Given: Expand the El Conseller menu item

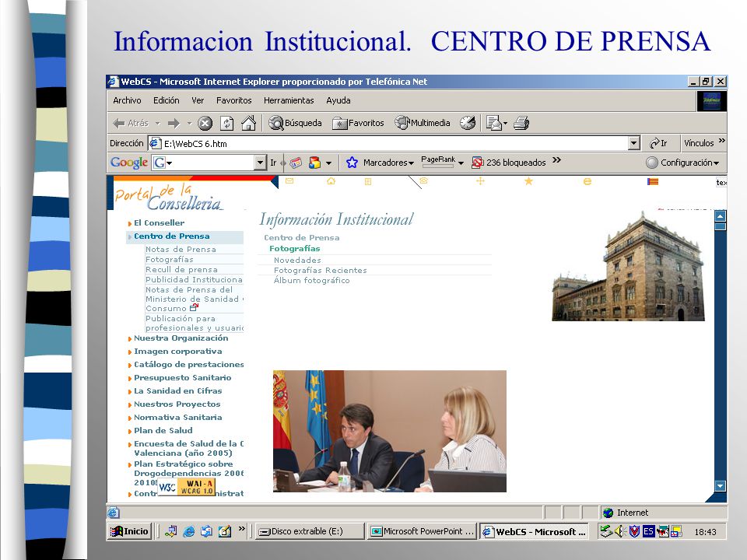Looking at the screenshot, I should pos(159,223).
